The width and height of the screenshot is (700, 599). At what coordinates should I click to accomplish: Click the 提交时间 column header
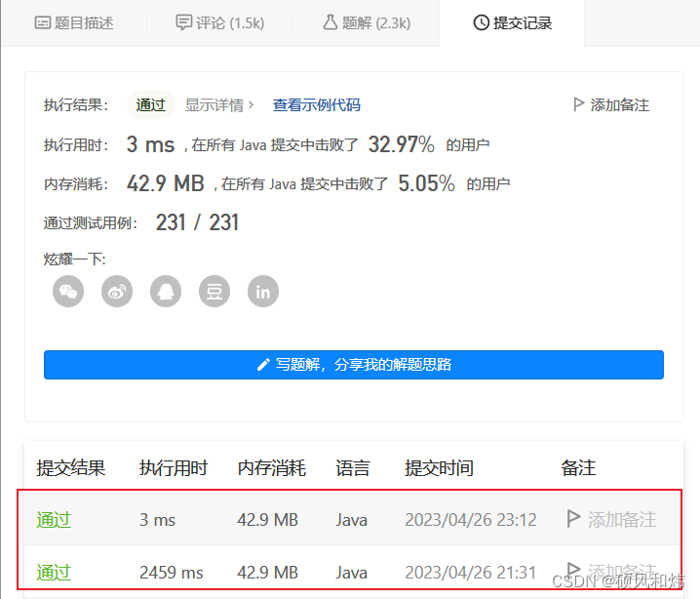coord(439,468)
